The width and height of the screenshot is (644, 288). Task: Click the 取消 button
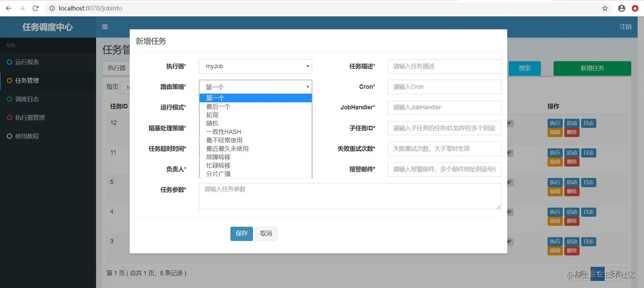coord(266,233)
